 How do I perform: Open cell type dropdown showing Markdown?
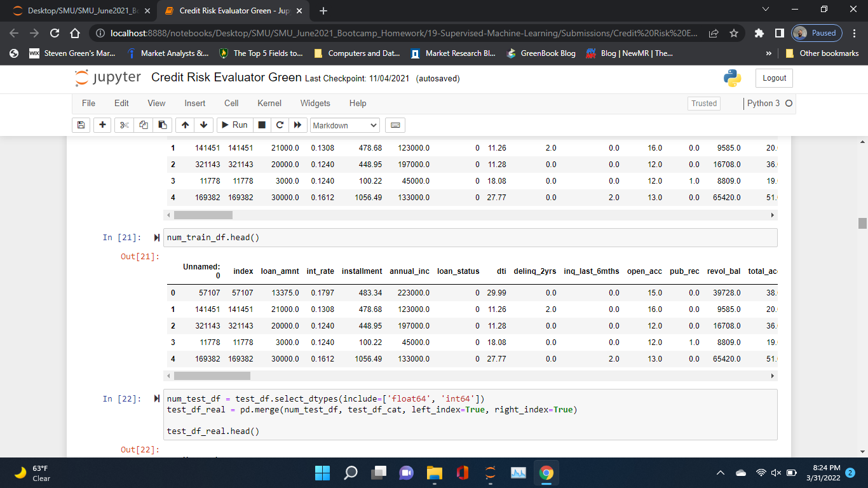coord(344,125)
